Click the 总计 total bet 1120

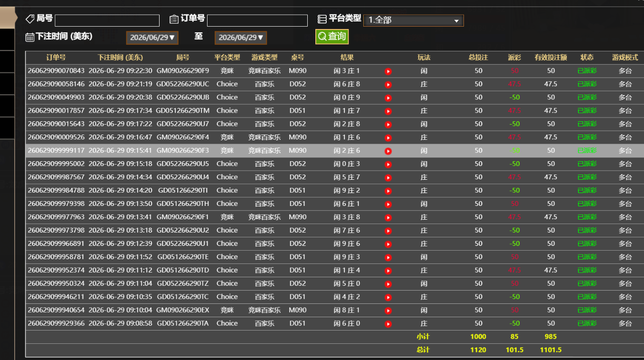coord(478,350)
